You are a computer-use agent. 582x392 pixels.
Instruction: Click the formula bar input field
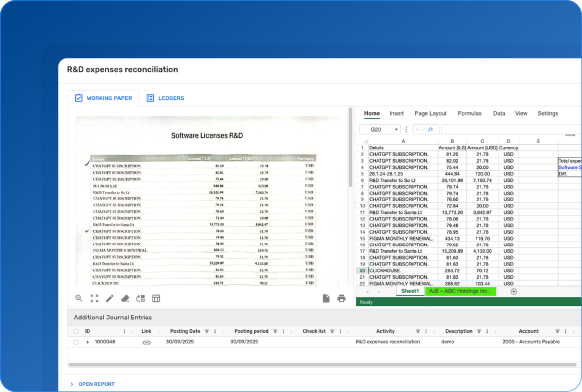511,129
